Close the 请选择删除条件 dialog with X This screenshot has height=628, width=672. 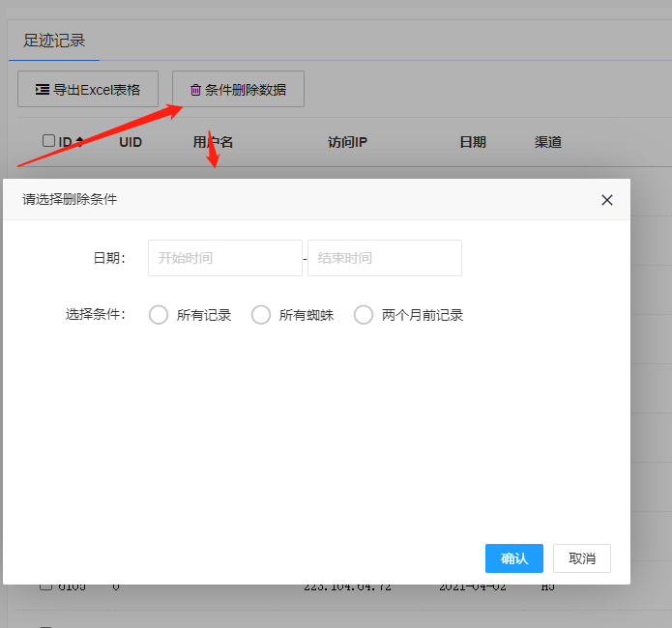tap(607, 200)
